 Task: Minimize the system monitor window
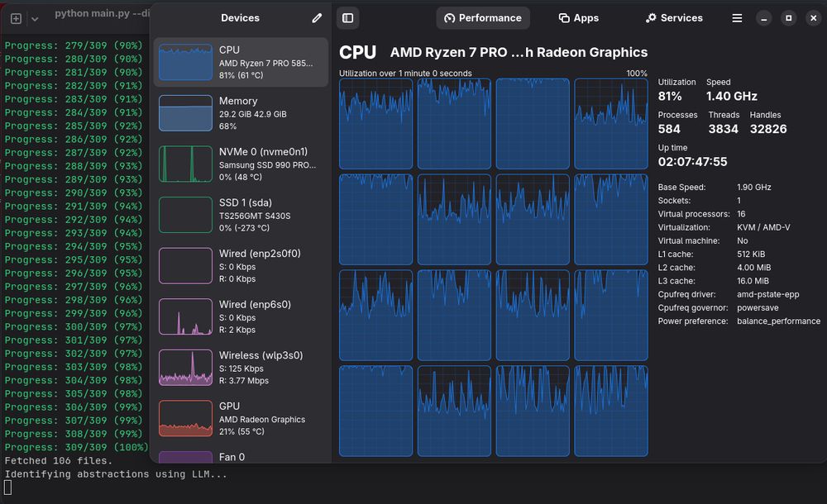point(764,17)
